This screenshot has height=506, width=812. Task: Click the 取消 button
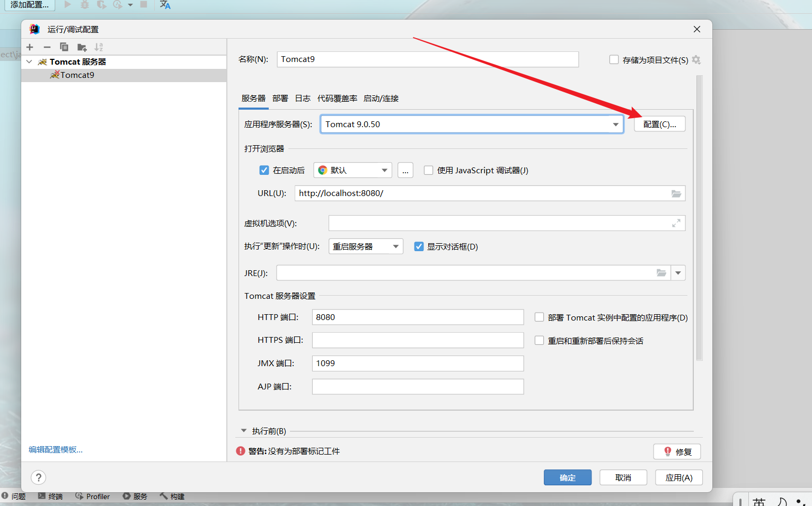623,477
